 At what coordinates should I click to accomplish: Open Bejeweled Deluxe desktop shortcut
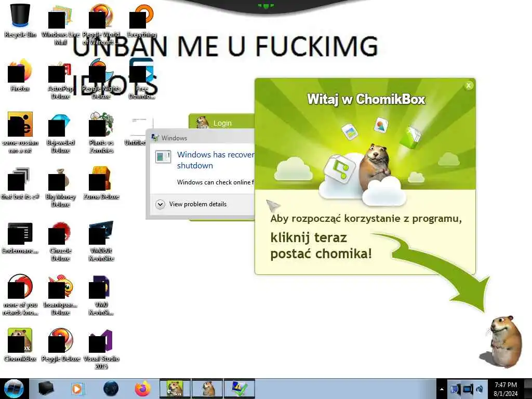pyautogui.click(x=60, y=132)
